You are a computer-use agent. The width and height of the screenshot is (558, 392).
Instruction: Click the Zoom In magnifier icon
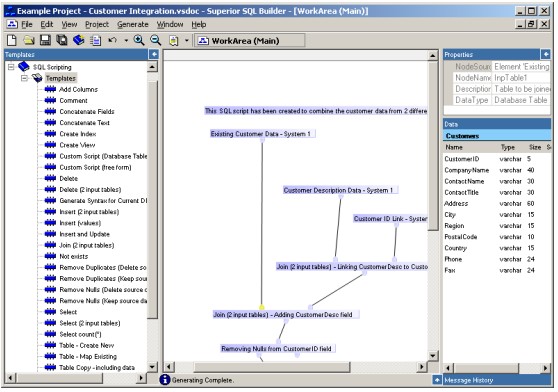139,41
